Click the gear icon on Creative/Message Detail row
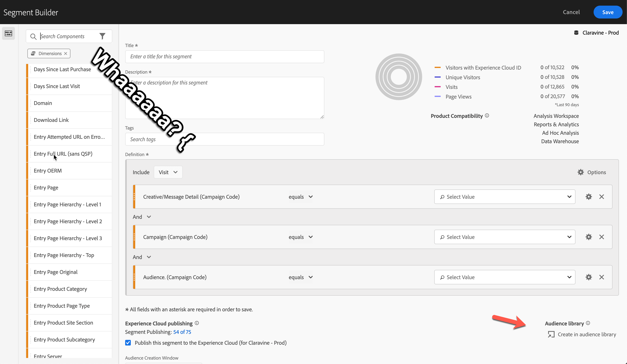The image size is (627, 364). [589, 197]
